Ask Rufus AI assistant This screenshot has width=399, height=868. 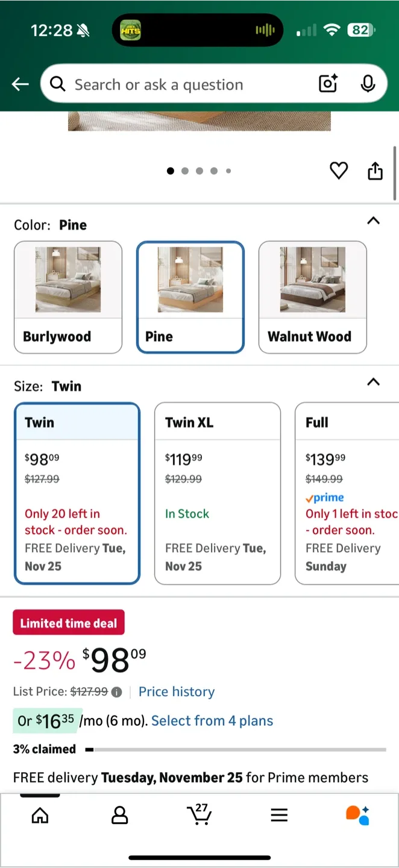tap(358, 815)
